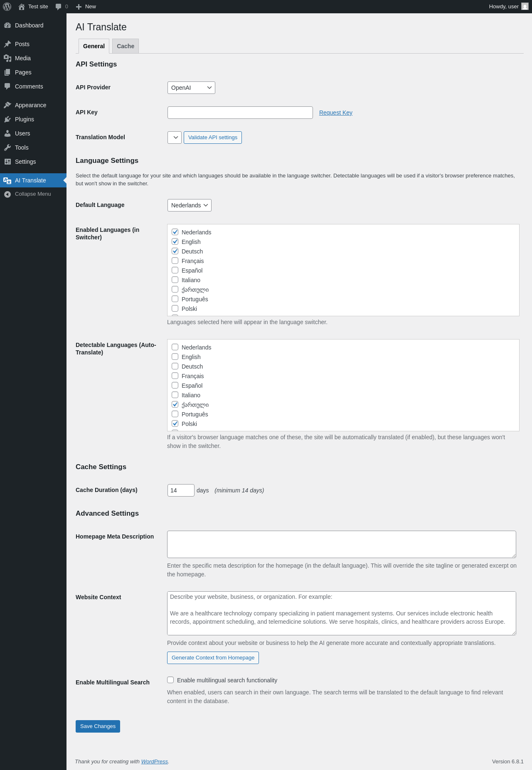This screenshot has height=770, width=532.
Task: Open the WordPress footer link
Action: click(155, 762)
